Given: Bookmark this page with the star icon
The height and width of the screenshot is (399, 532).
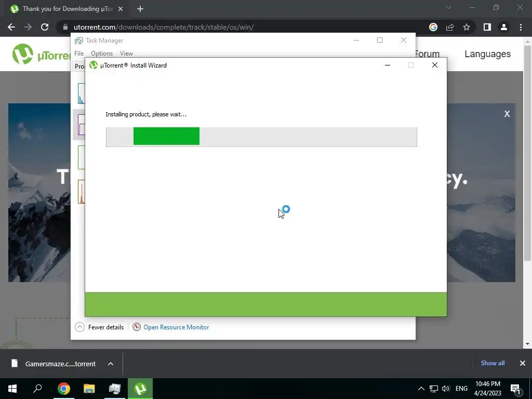Looking at the screenshot, I should coord(467,27).
